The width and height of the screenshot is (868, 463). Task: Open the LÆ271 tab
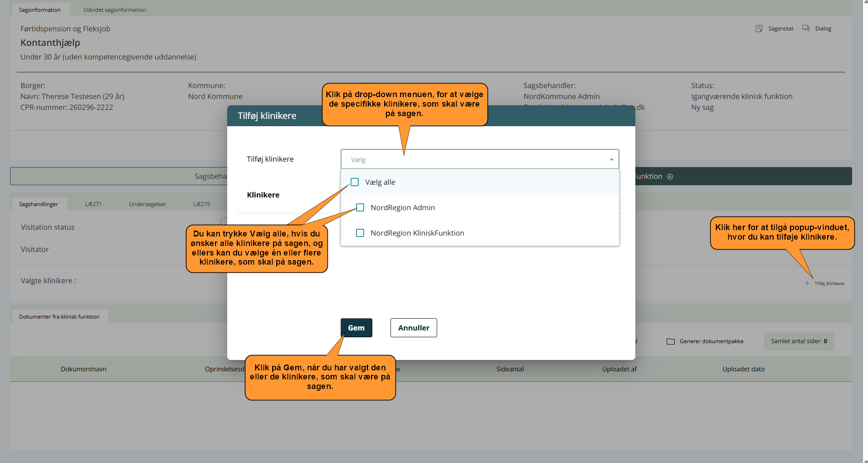click(x=93, y=204)
